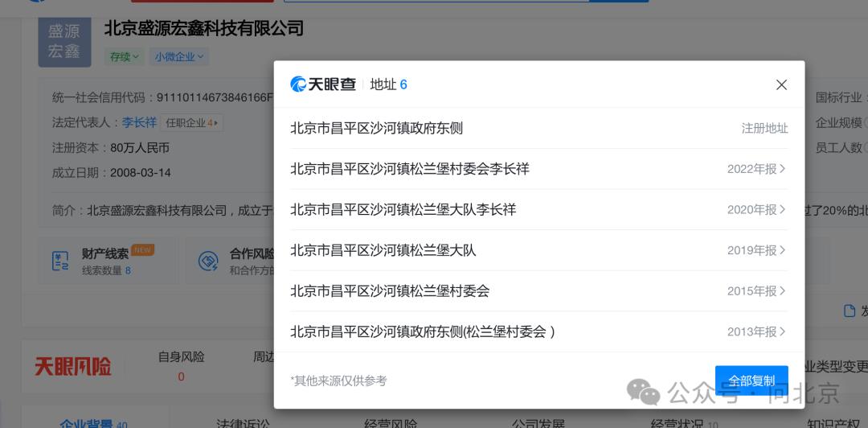Open the 合作风险 icon
This screenshot has width=868, height=428.
click(208, 261)
